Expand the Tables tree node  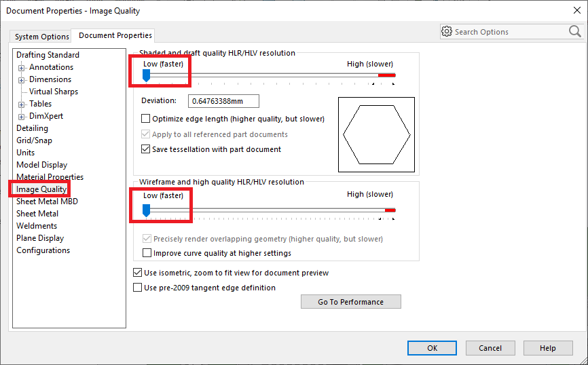(22, 104)
